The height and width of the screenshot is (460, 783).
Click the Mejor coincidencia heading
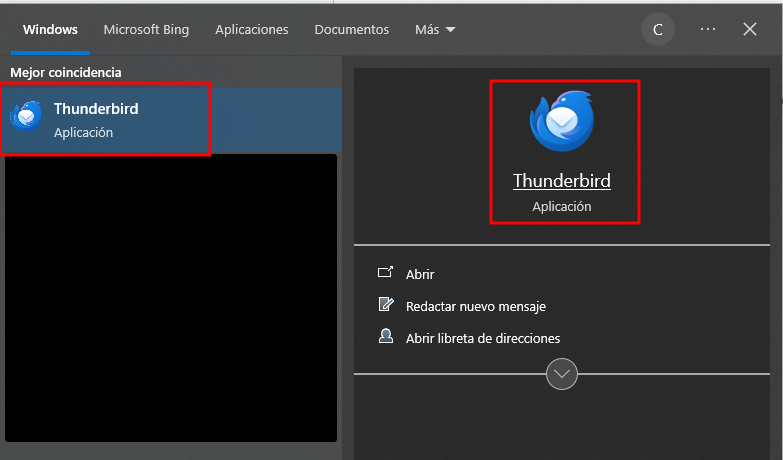pos(65,73)
